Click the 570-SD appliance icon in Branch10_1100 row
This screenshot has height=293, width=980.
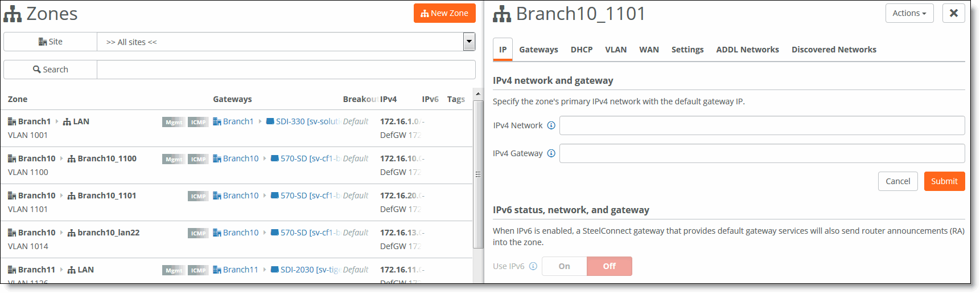click(x=275, y=158)
